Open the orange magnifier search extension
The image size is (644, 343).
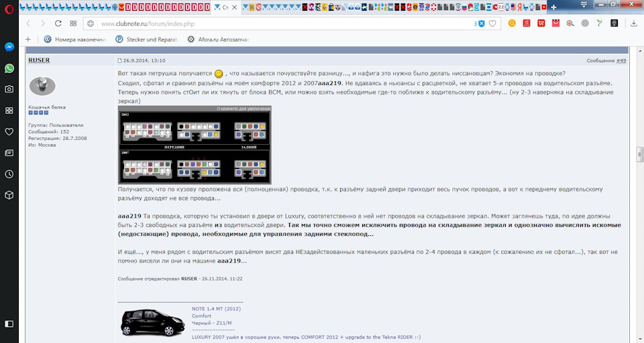pos(512,23)
